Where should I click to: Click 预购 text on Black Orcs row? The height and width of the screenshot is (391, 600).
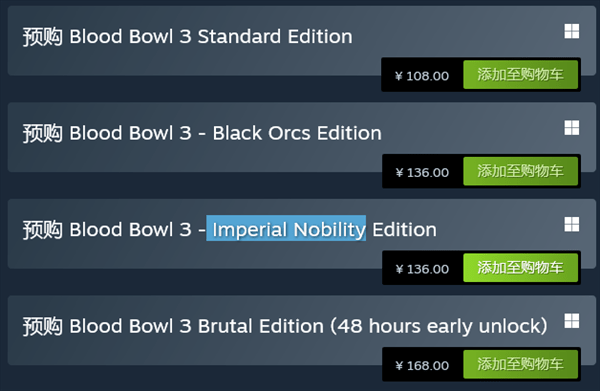(x=42, y=134)
